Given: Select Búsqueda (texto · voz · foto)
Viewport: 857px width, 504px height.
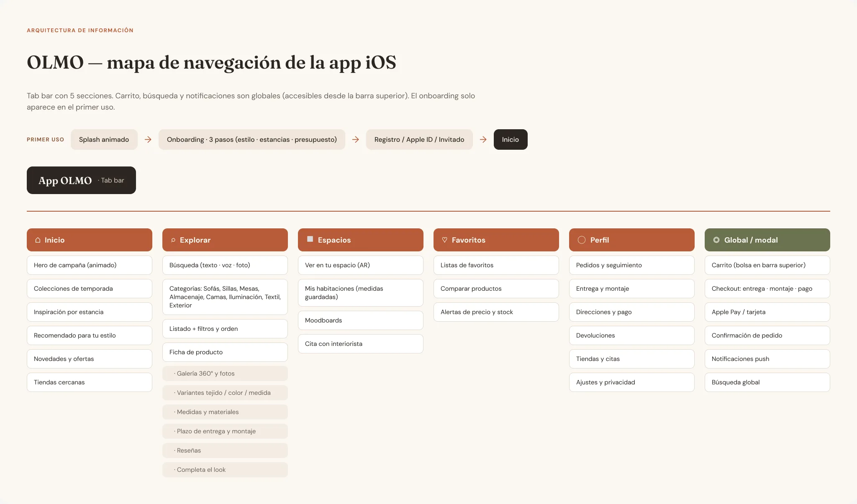Looking at the screenshot, I should [x=225, y=265].
